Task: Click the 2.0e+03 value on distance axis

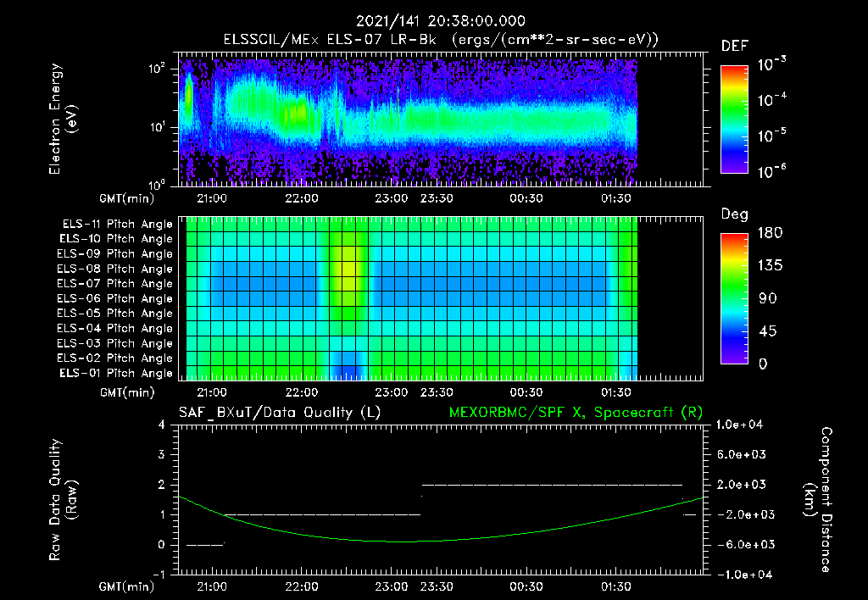Action: point(742,484)
